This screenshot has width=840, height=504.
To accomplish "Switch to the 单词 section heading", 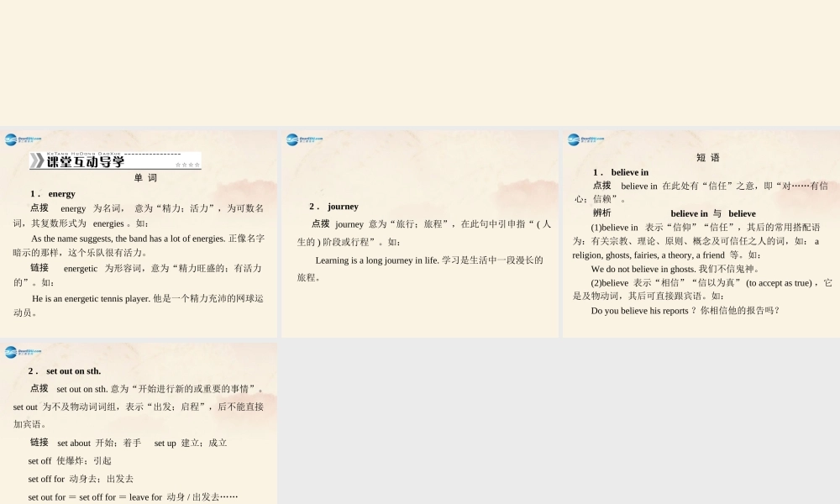I will pyautogui.click(x=147, y=177).
